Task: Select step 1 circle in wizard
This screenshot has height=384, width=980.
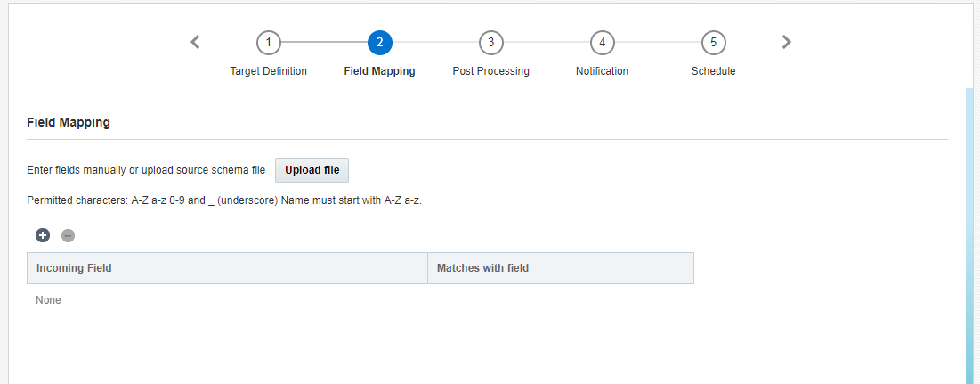Action: click(268, 43)
